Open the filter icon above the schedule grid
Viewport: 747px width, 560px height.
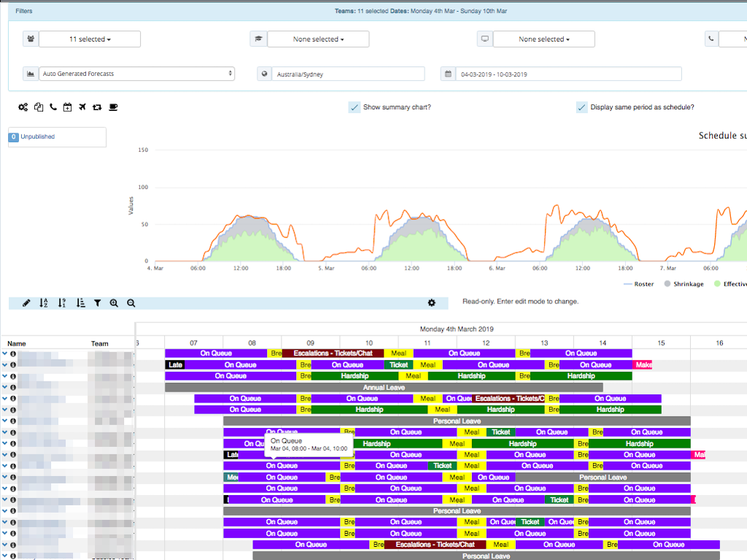coord(98,303)
